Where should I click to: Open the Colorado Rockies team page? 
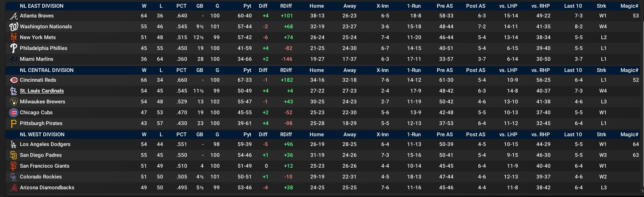coord(41,177)
